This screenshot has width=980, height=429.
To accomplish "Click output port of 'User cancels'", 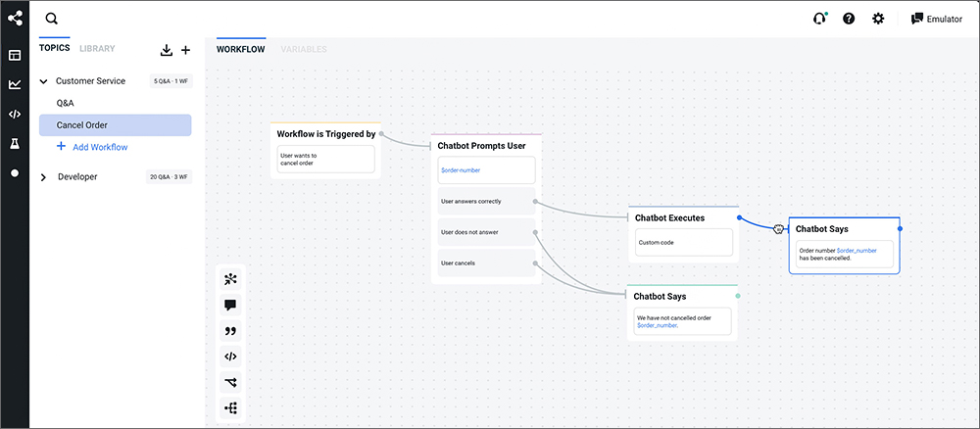I will (x=535, y=262).
